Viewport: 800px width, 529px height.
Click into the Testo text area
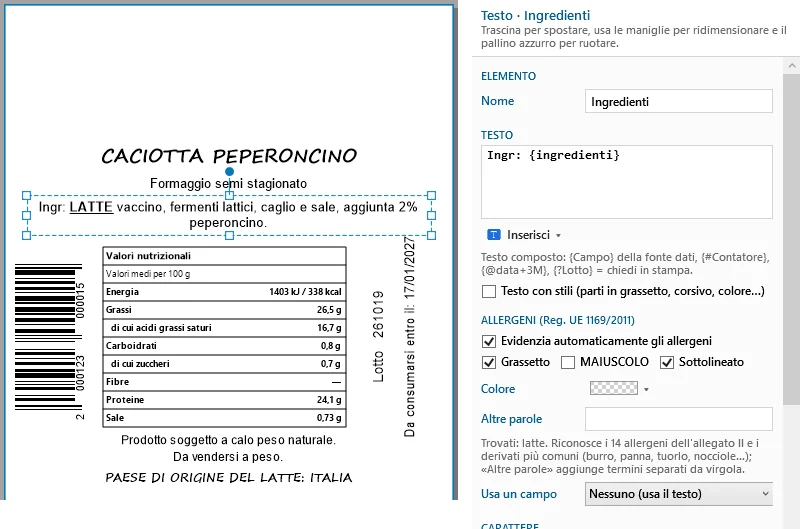(627, 182)
